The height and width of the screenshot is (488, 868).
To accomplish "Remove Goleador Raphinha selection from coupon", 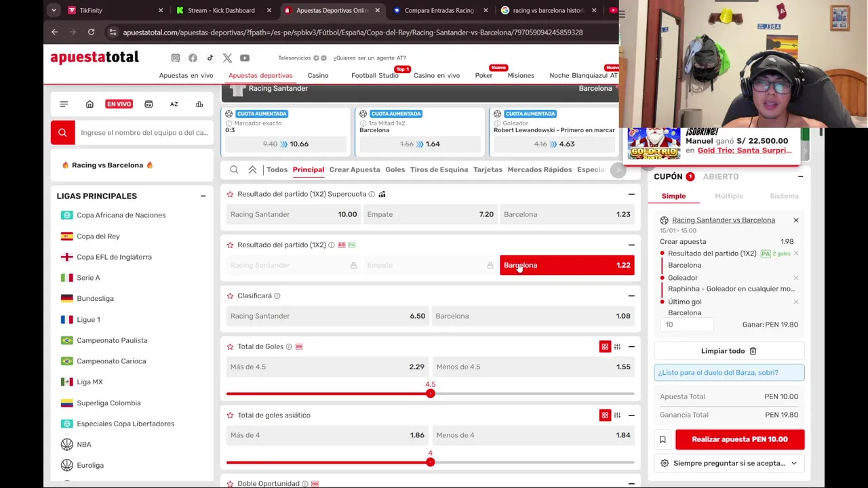I will point(796,278).
